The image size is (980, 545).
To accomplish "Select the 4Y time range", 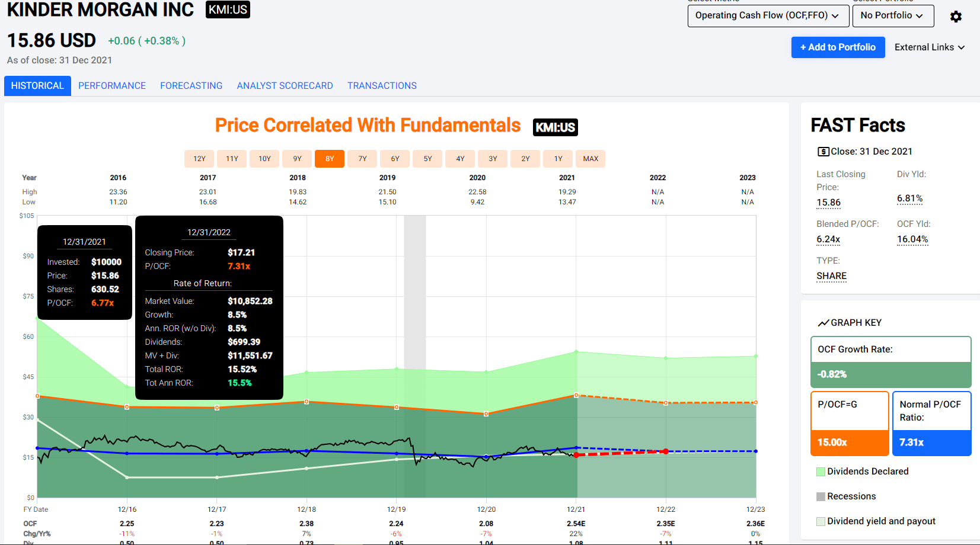I will (x=460, y=159).
